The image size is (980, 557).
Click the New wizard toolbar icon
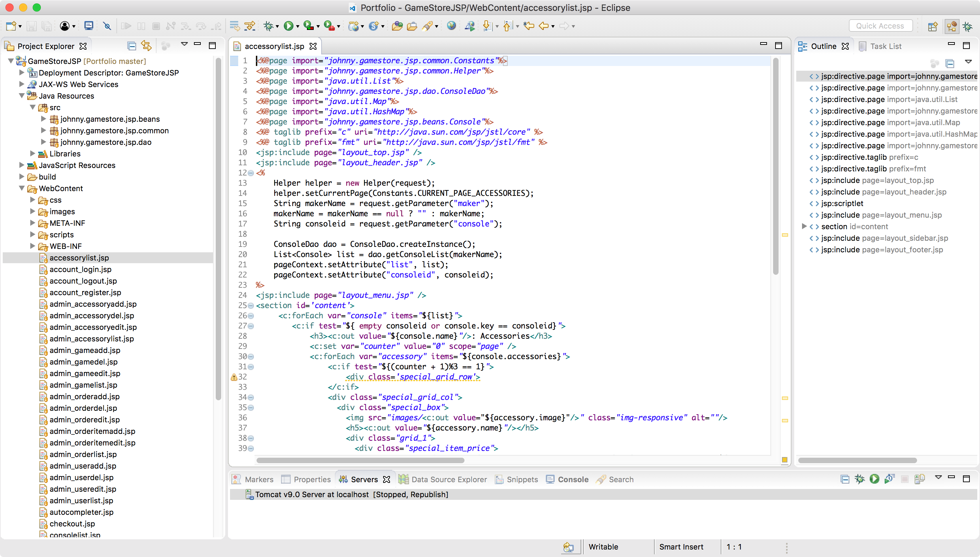point(11,26)
